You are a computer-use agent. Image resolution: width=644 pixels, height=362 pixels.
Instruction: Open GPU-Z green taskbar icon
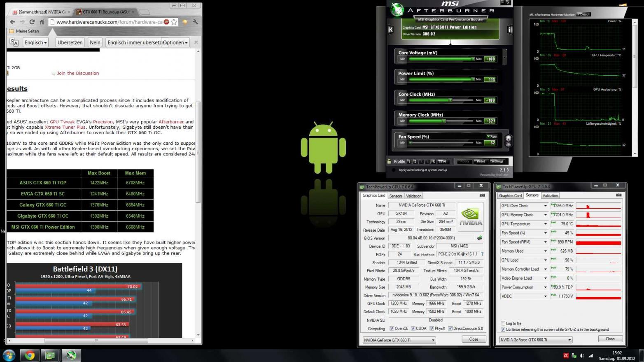[50, 355]
